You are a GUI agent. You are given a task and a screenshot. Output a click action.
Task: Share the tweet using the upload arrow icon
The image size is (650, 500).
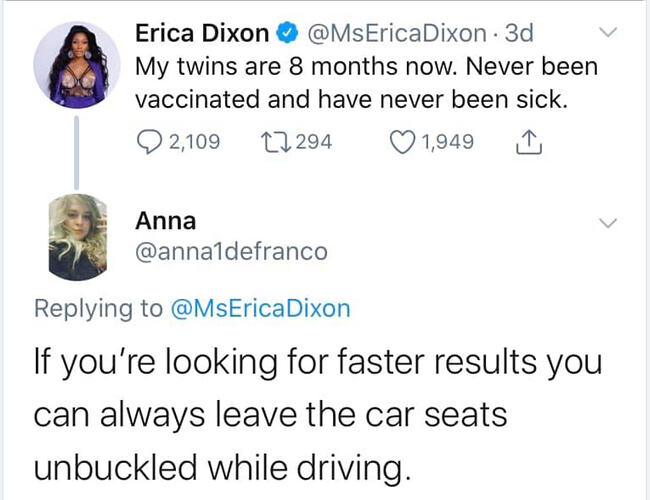coord(527,142)
